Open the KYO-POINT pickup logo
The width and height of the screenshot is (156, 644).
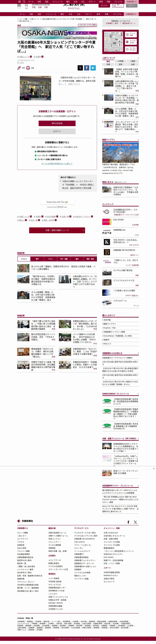pyautogui.click(x=107, y=222)
